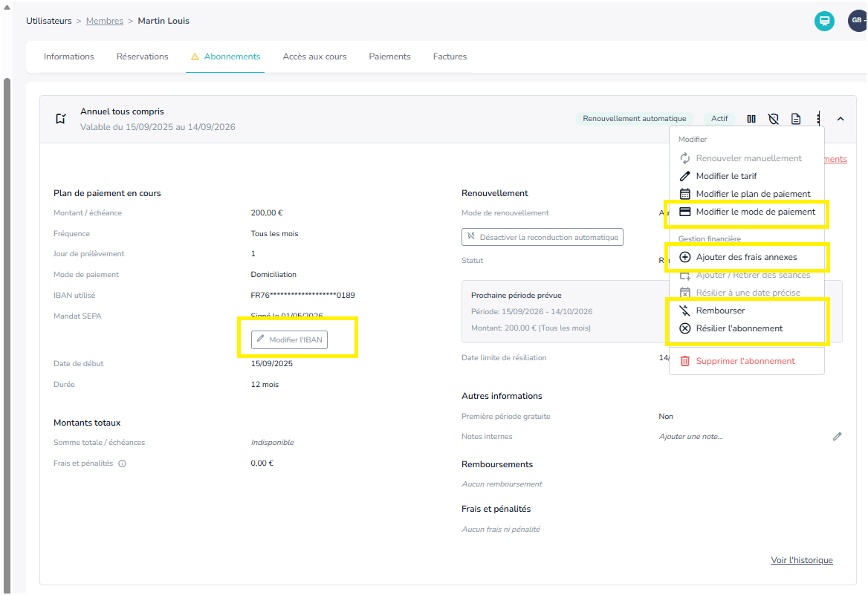Click the Modifier l'IBAN button

(289, 340)
